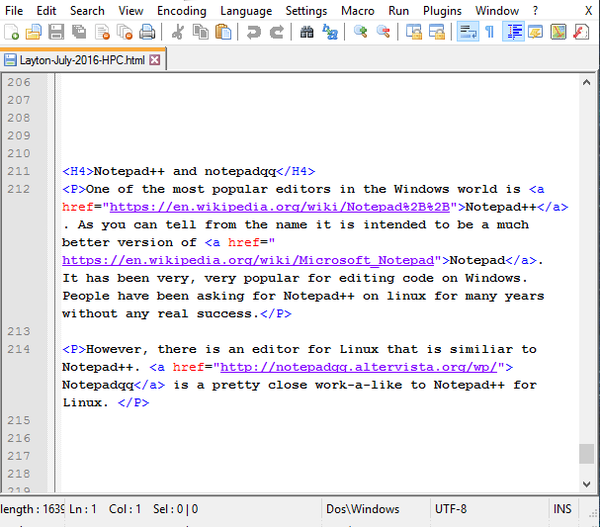Click the Close document toolbar icon

click(x=102, y=32)
